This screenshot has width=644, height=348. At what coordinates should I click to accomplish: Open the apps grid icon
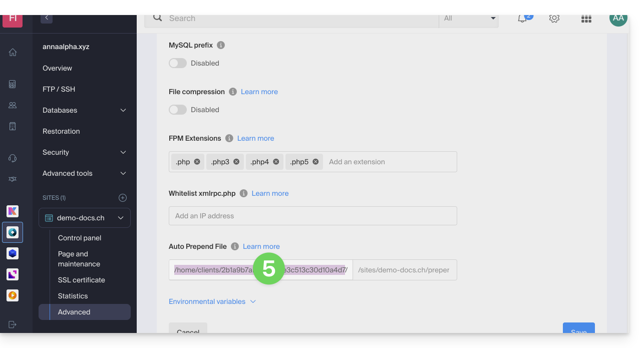click(586, 19)
